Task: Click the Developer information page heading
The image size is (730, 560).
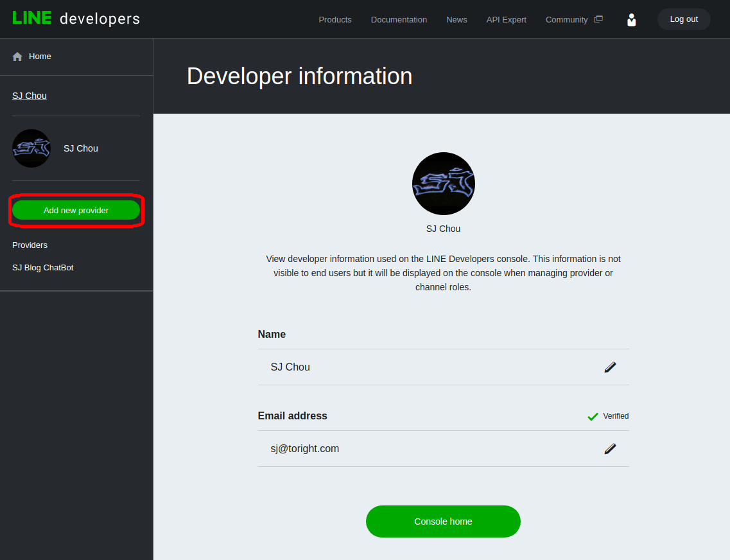Action: tap(299, 76)
